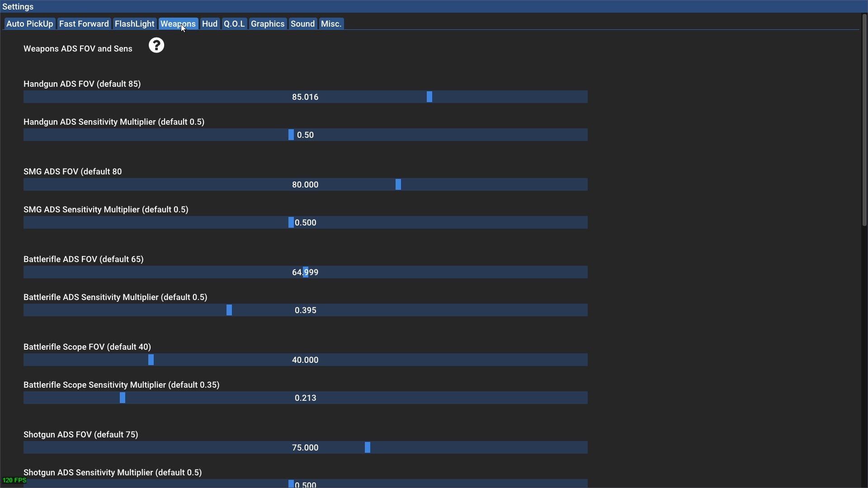The height and width of the screenshot is (488, 868).
Task: Click the question mark help icon
Action: (x=156, y=46)
